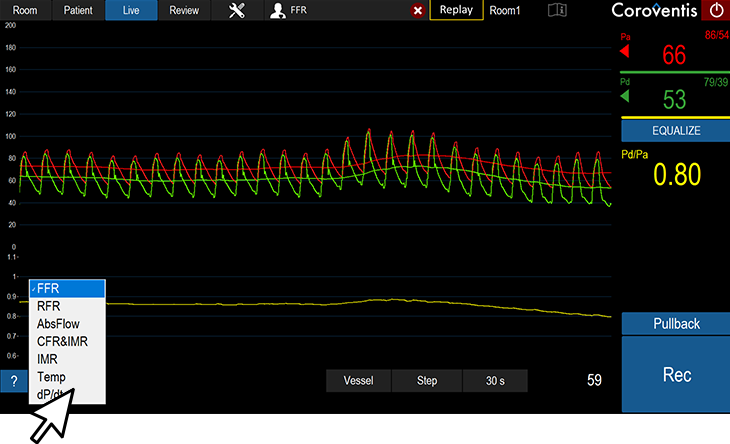Select Temp in the mode list
Image resolution: width=730 pixels, height=444 pixels.
[68, 377]
